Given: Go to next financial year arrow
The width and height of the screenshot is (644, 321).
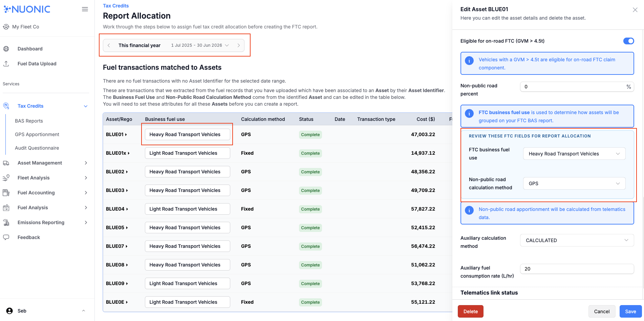Looking at the screenshot, I should click(239, 45).
